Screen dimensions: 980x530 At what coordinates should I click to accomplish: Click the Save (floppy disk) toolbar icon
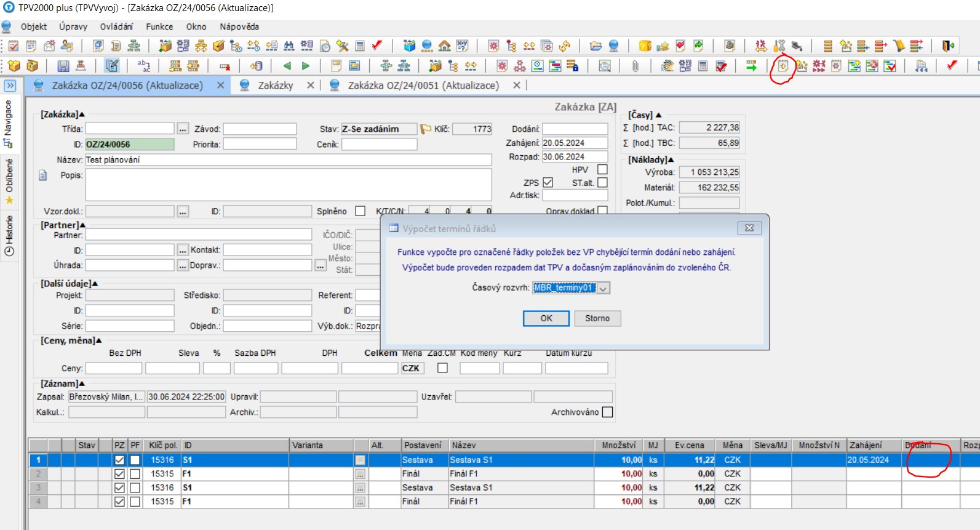(x=63, y=66)
